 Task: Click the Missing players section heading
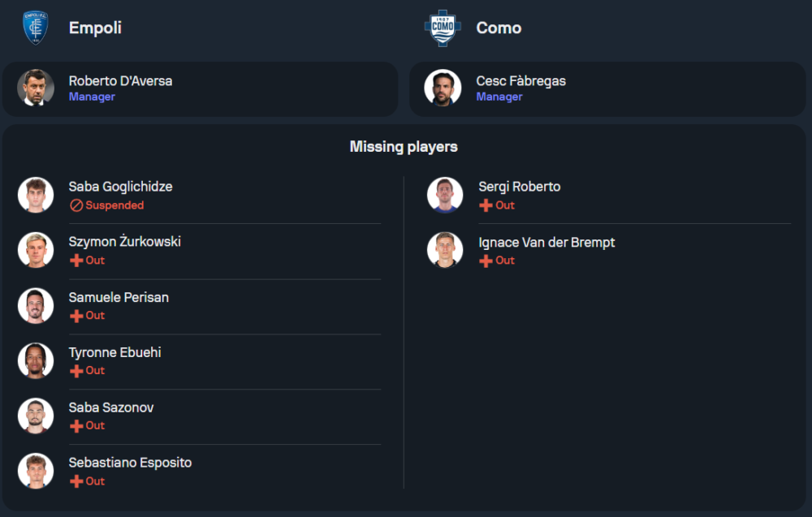(x=404, y=147)
